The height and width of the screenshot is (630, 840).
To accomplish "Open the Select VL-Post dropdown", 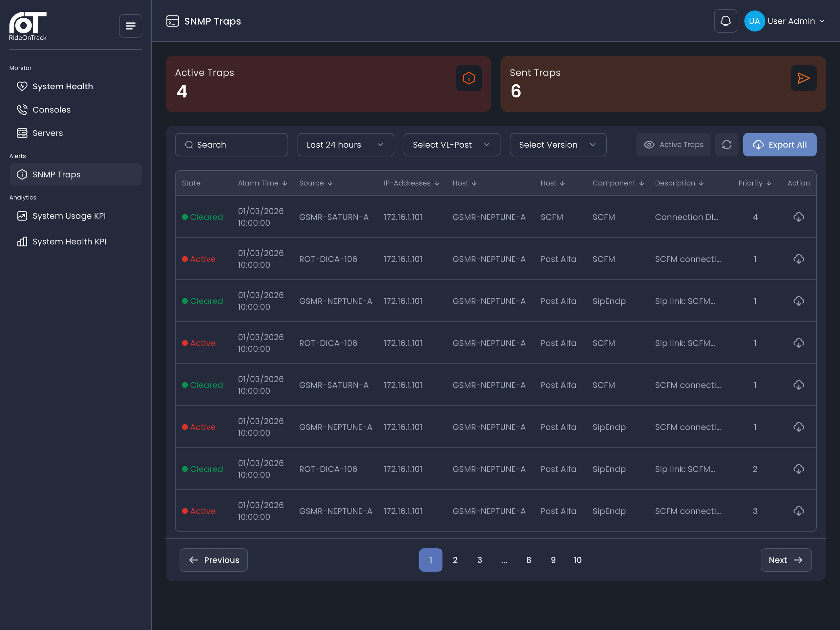I will click(x=451, y=145).
